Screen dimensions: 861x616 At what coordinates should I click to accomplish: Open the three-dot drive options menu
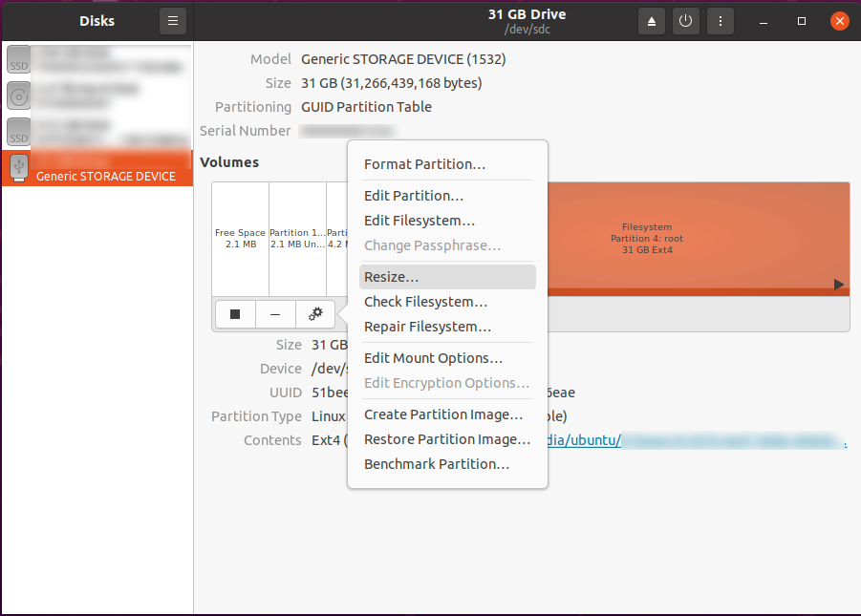720,21
